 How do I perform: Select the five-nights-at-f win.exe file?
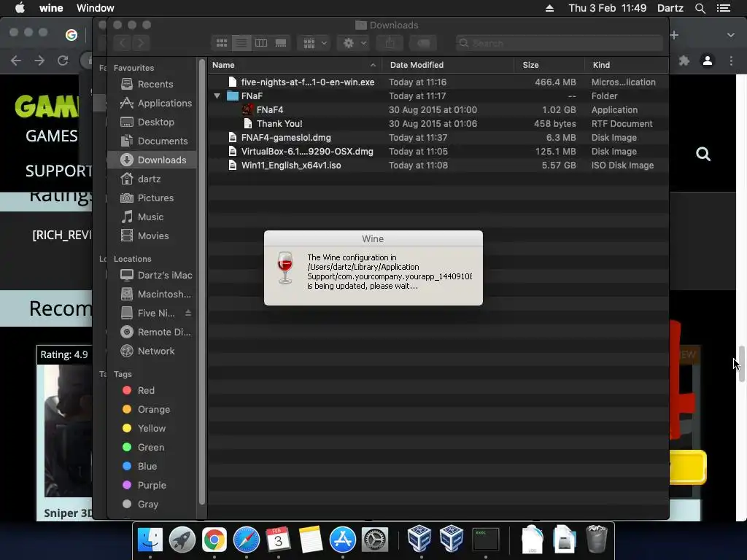(438, 82)
